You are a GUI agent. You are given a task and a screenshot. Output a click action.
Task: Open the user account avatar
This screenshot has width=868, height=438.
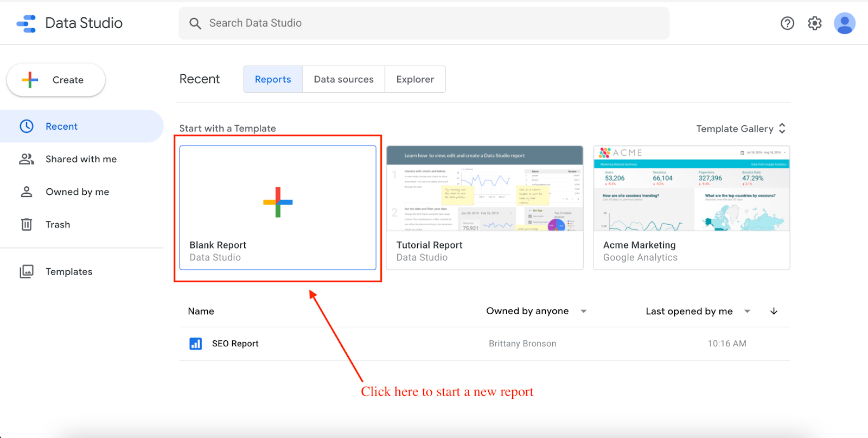tap(844, 23)
